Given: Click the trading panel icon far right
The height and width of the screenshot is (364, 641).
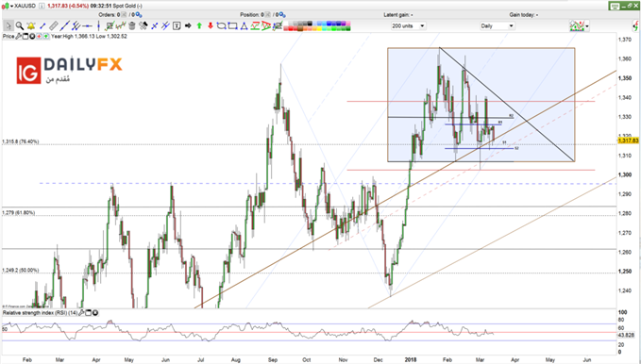Looking at the screenshot, I should point(635,26).
